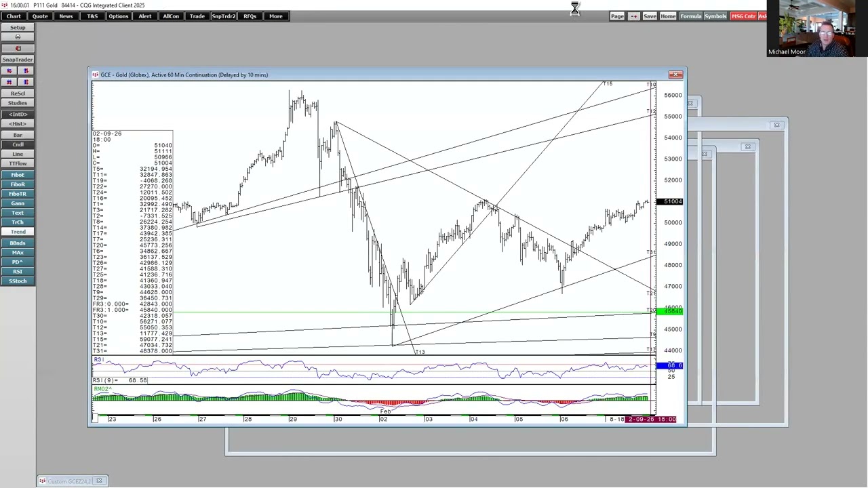868x488 pixels.
Task: Click the RFQs toolbar button
Action: [x=250, y=16]
